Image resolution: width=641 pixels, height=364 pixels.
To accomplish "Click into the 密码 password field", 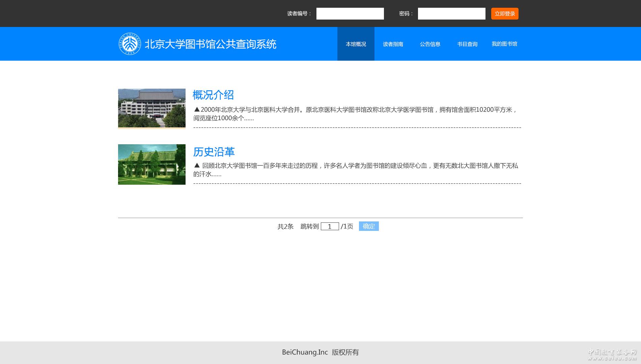I will (x=451, y=14).
